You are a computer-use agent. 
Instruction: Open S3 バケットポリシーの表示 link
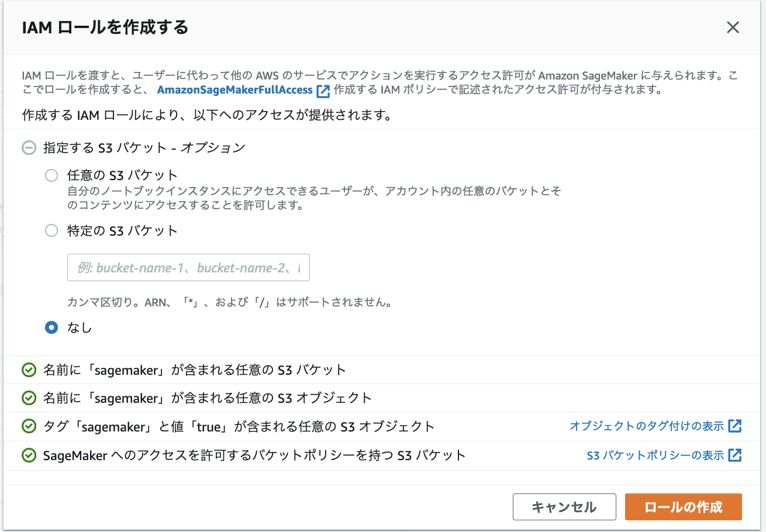point(655,455)
